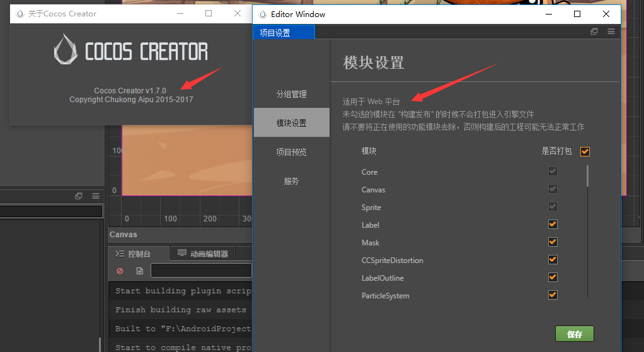The width and height of the screenshot is (644, 352).
Task: Click the module list scrollbar
Action: (x=588, y=177)
